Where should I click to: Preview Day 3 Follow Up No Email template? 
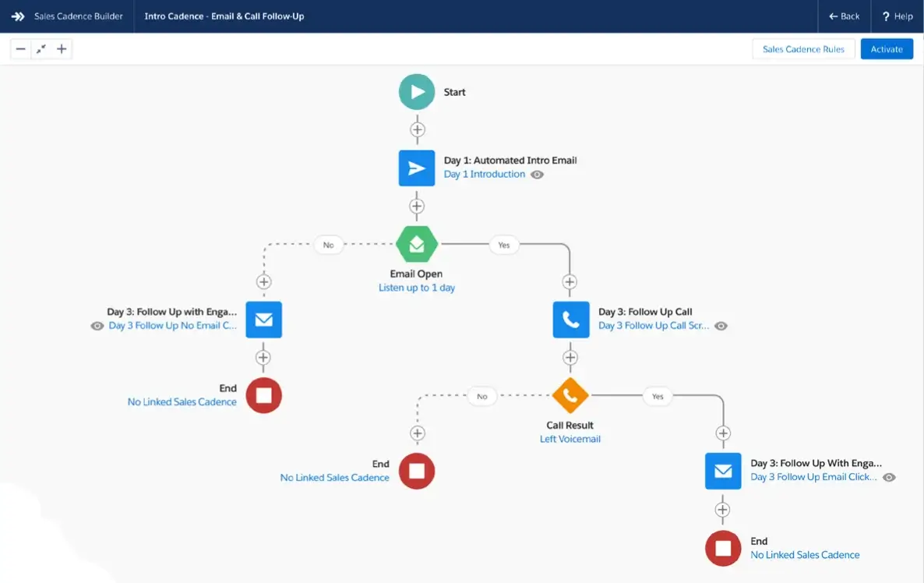tap(97, 326)
